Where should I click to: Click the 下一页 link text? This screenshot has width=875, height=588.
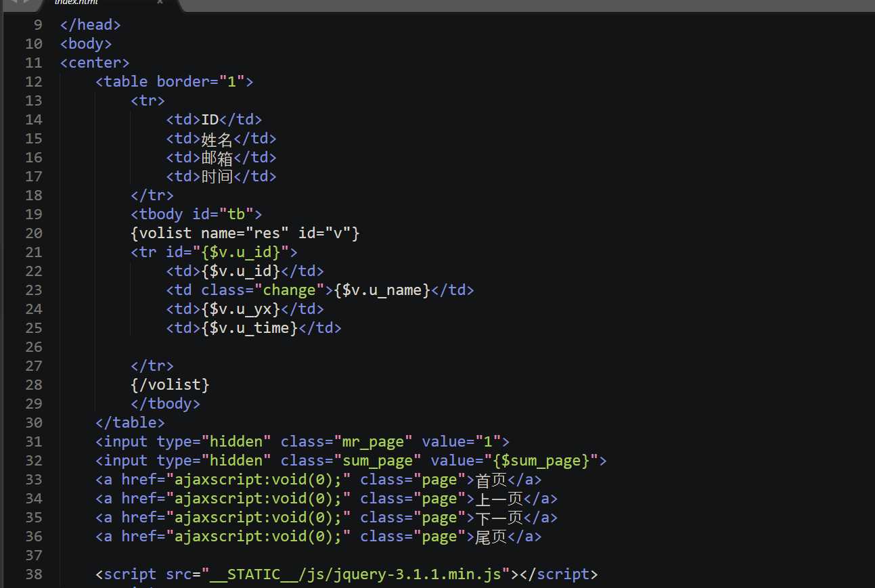499,518
